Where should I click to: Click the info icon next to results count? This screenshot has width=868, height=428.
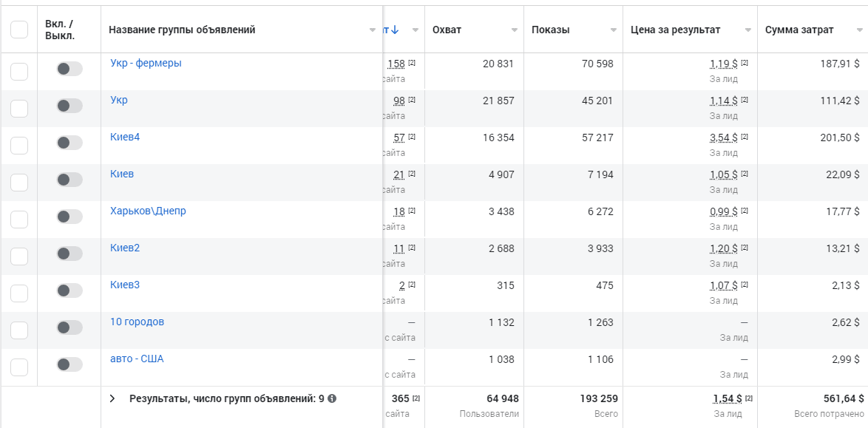click(x=332, y=398)
